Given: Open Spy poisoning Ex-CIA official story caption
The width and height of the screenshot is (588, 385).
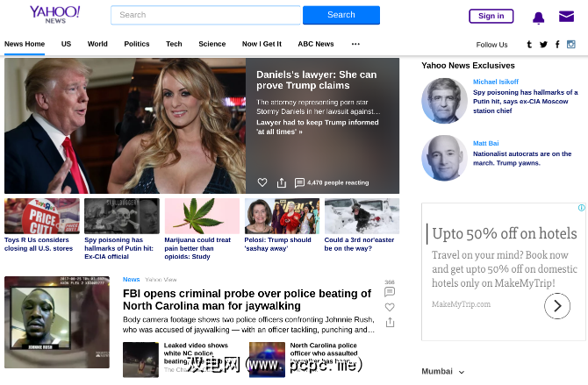Looking at the screenshot, I should pyautogui.click(x=118, y=248).
